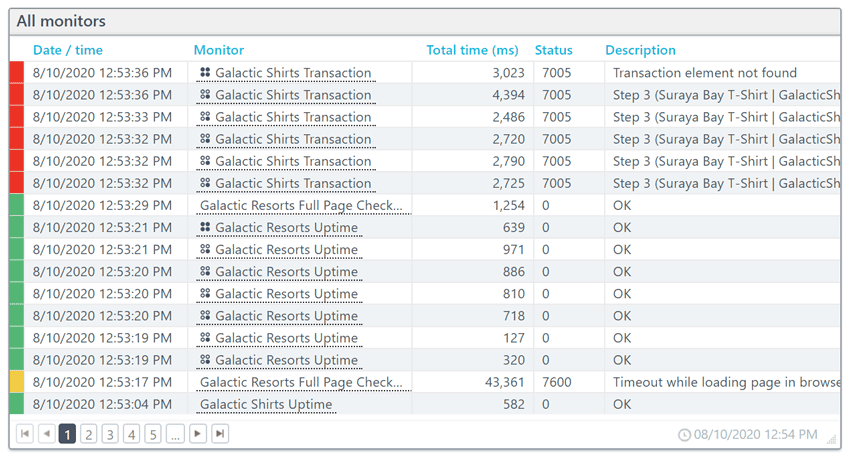The image size is (850, 460).
Task: Click Galactic Resorts Uptime icon in the 971 ms row
Action: click(x=205, y=249)
